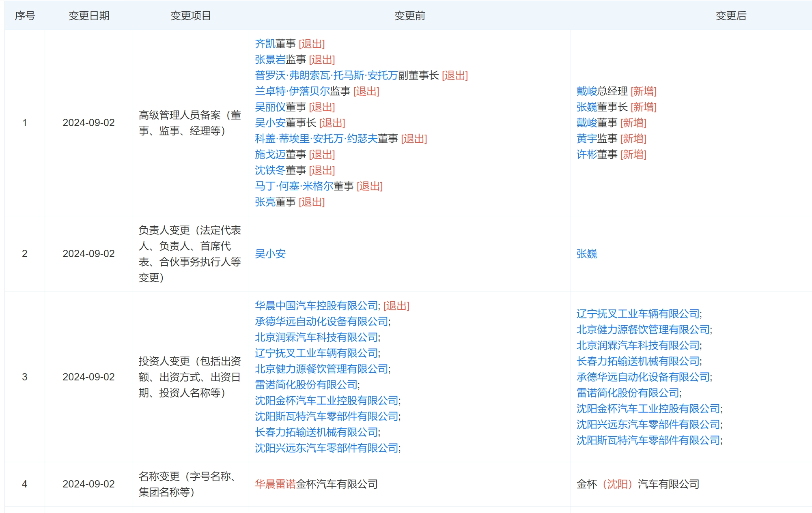
Task: Open 北京健力源餐饮管理有限公司 in 变更前 column
Action: [x=322, y=369]
